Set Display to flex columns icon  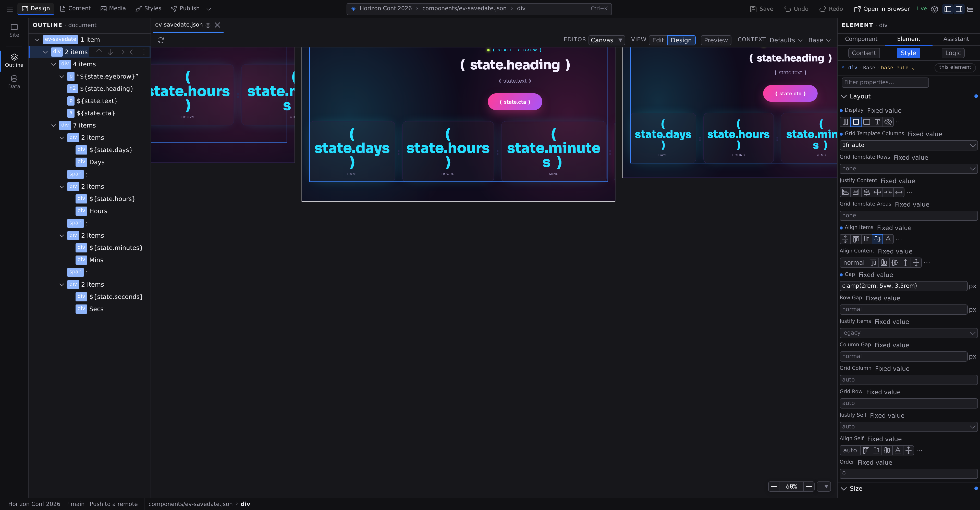coord(845,122)
